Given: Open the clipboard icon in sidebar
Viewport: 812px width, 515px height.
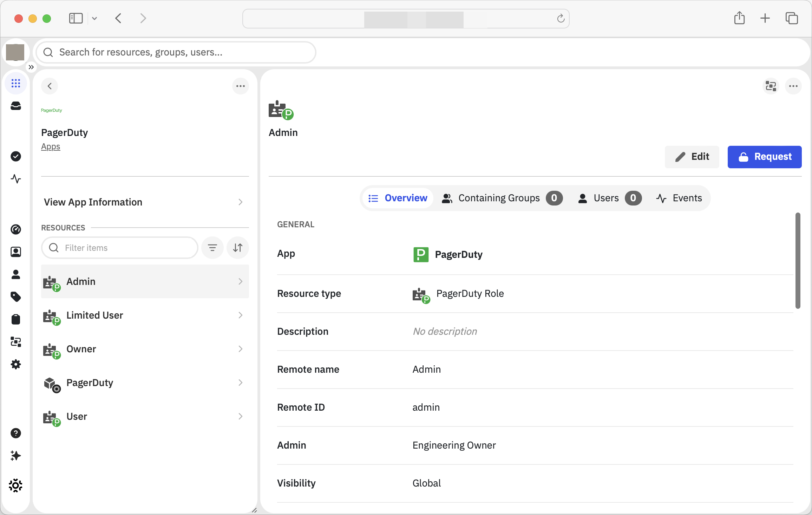Looking at the screenshot, I should click(16, 319).
